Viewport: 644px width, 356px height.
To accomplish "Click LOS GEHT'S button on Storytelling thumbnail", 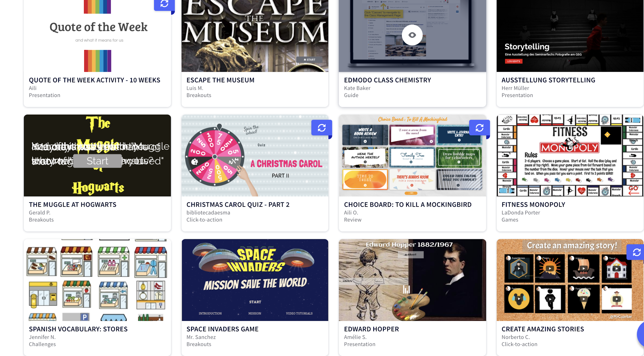I will (x=513, y=61).
